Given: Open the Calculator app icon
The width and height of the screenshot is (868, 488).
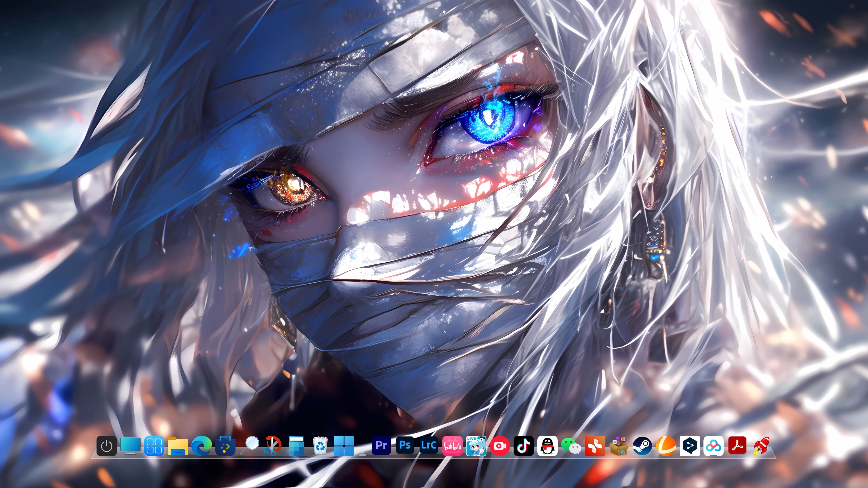Looking at the screenshot, I should (x=296, y=446).
